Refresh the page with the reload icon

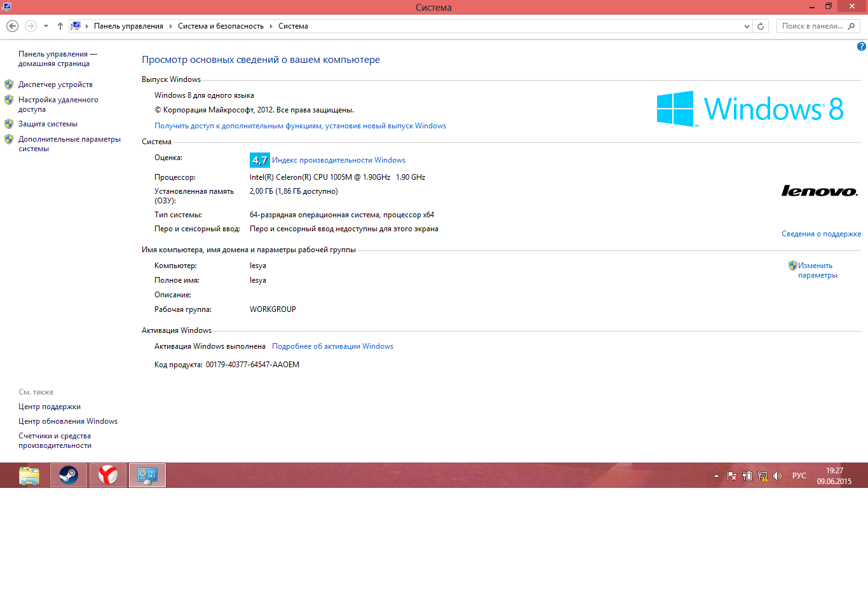pos(761,26)
